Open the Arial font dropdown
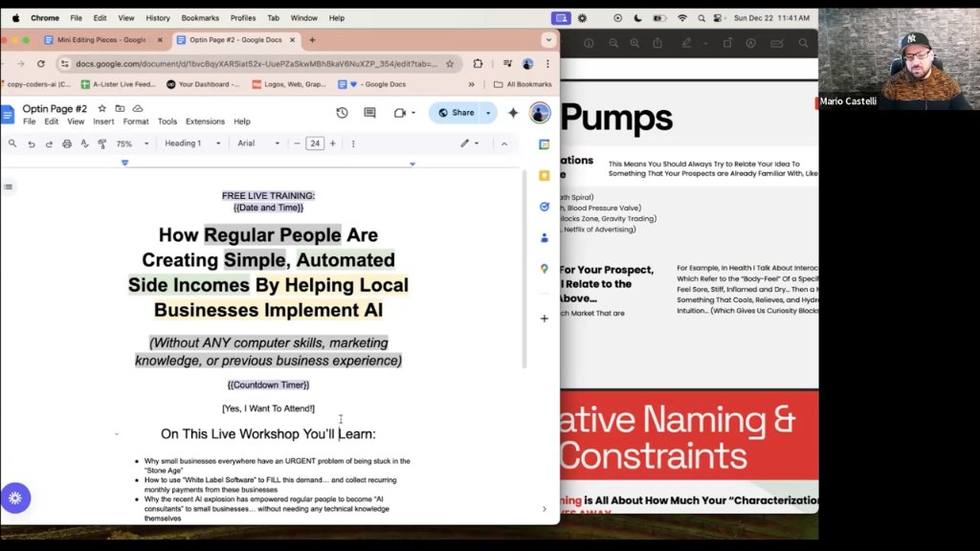This screenshot has width=980, height=551. click(x=257, y=143)
